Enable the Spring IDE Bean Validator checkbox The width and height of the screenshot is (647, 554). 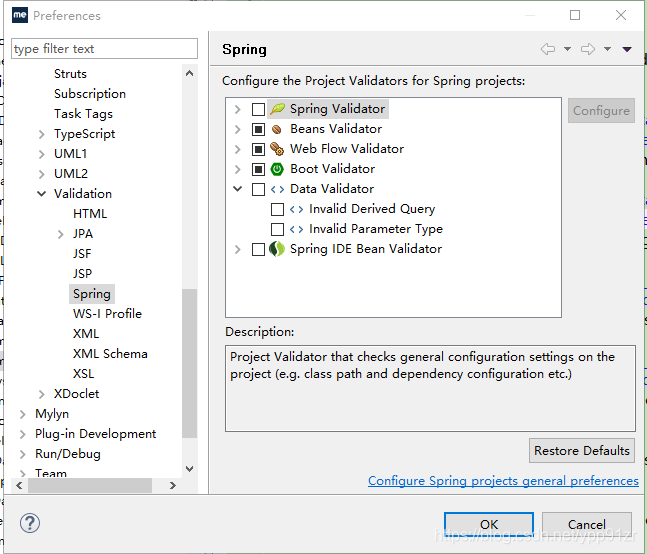(x=258, y=249)
